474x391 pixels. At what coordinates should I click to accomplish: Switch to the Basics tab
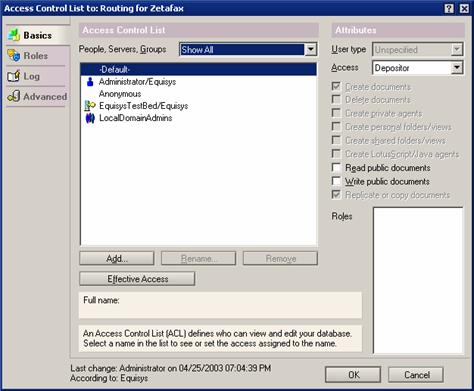[37, 35]
